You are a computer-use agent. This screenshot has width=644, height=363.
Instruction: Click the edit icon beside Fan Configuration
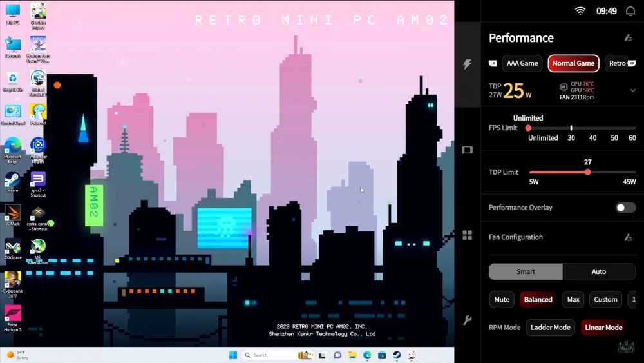coord(628,237)
